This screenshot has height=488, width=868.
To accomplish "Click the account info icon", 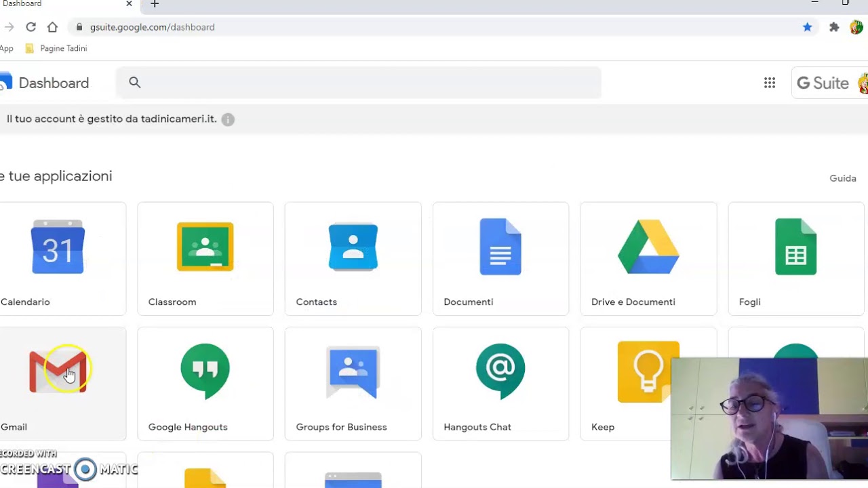I will tap(228, 119).
